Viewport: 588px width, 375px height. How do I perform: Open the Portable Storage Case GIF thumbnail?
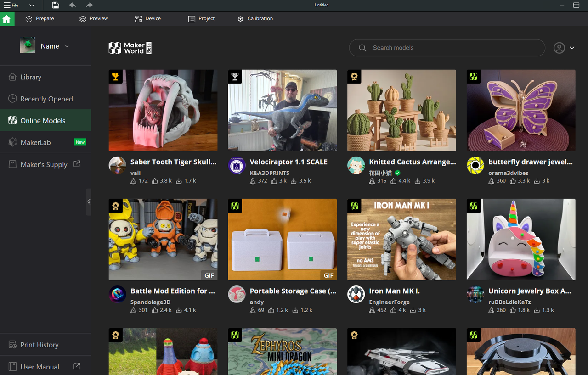tap(283, 240)
